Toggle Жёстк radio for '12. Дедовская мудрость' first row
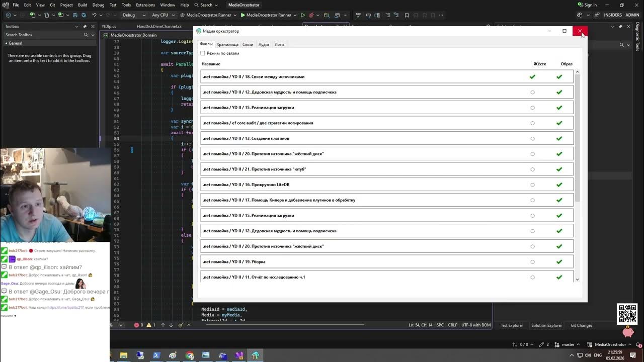The height and width of the screenshot is (362, 644). [532, 93]
